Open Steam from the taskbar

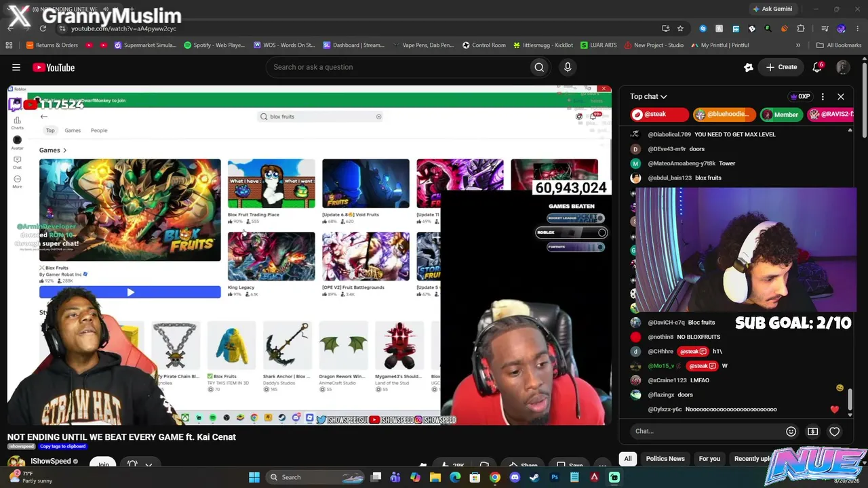click(x=534, y=477)
